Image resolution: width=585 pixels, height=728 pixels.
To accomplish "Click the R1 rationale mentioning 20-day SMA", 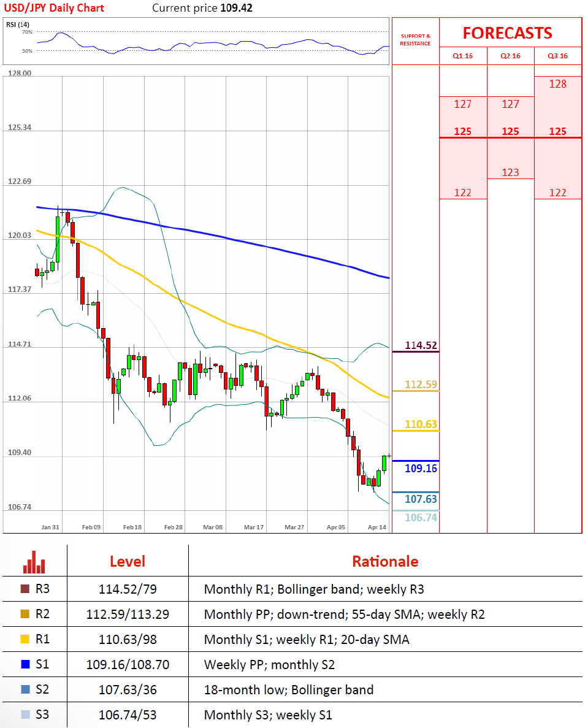I will 307,639.
